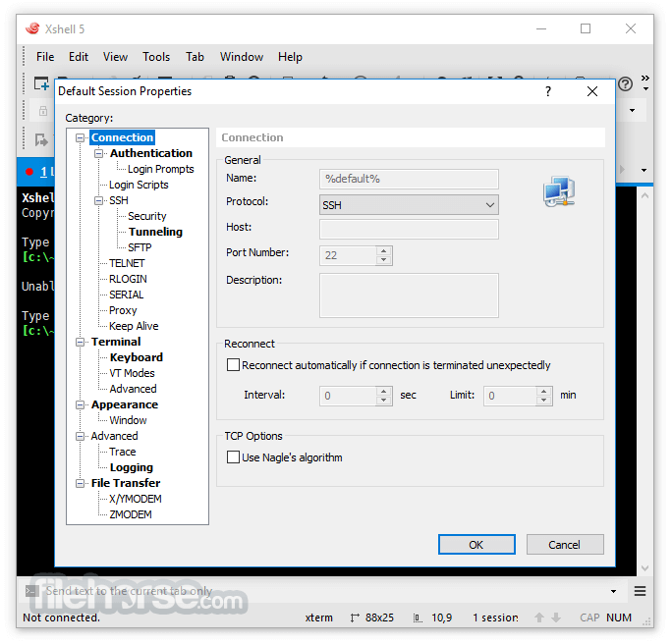
Task: Open the address bar dropdown arrow
Action: 632,111
